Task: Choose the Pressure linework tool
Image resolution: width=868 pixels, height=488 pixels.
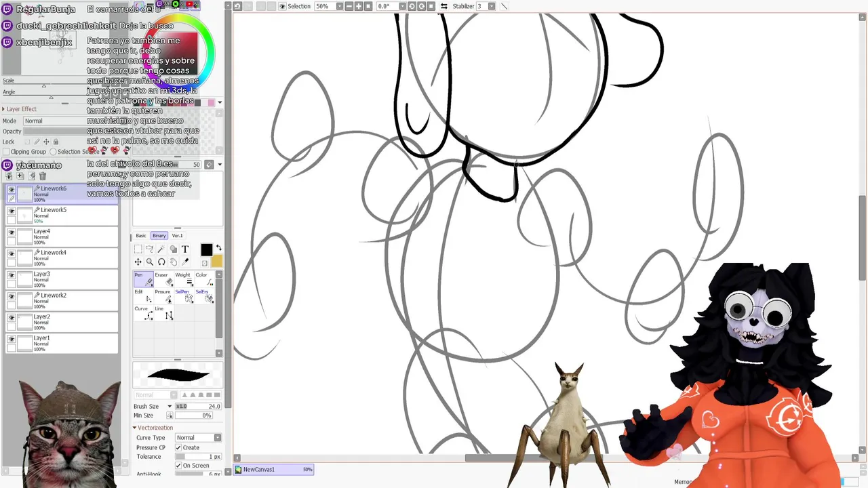Action: [x=163, y=296]
